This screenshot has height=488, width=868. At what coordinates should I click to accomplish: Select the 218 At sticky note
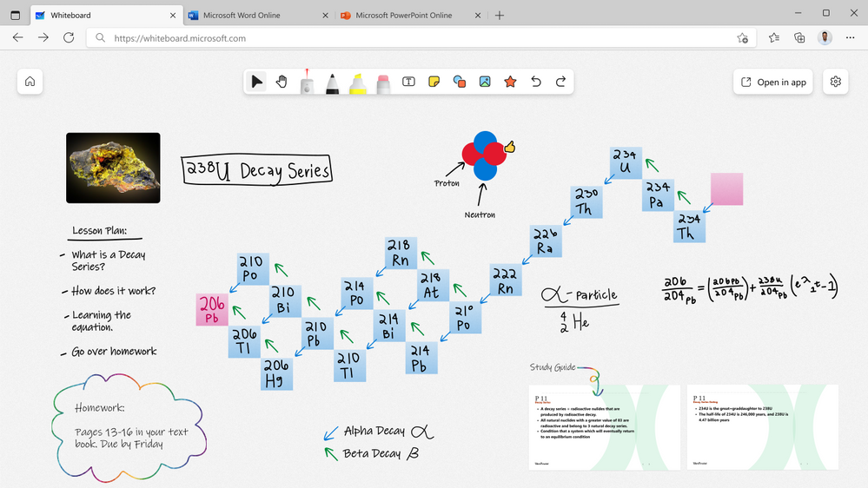click(433, 285)
